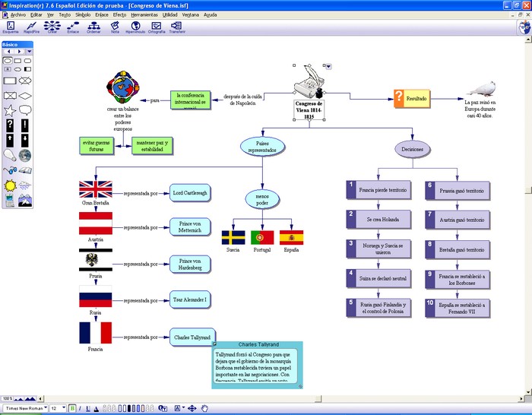Toggle underline text formatting

point(87,408)
